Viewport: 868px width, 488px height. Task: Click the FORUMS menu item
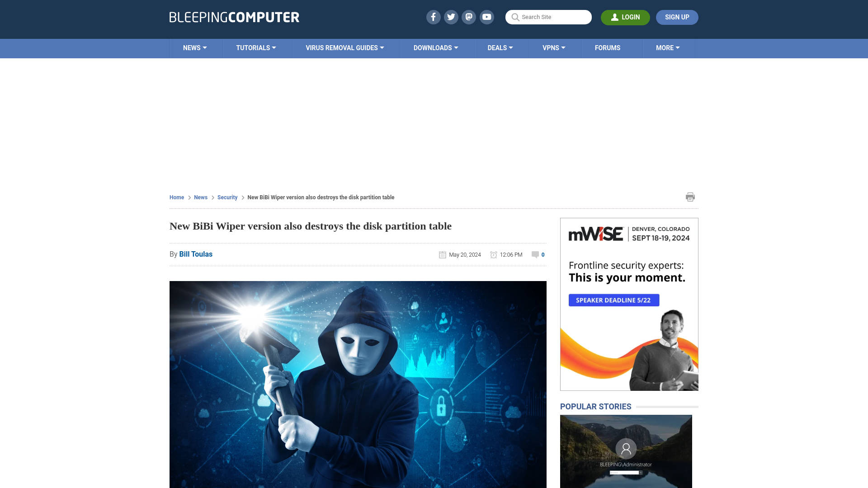pos(608,47)
